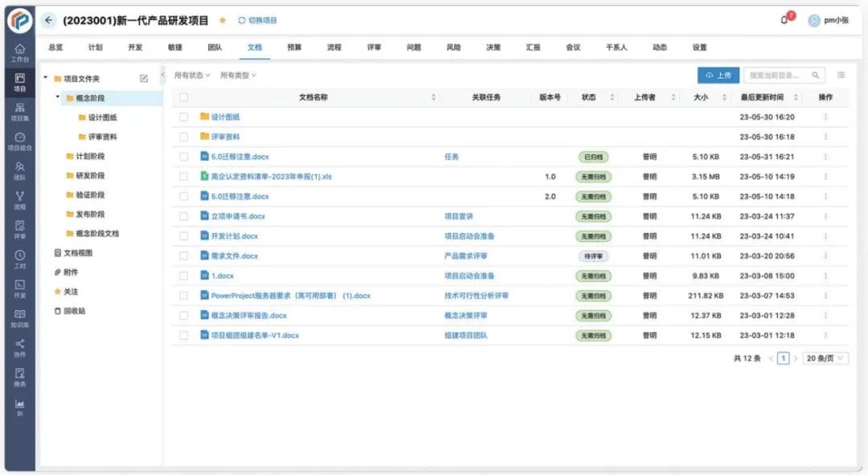Check the 需求文件.docx row checkbox
The width and height of the screenshot is (868, 475).
pyautogui.click(x=183, y=256)
